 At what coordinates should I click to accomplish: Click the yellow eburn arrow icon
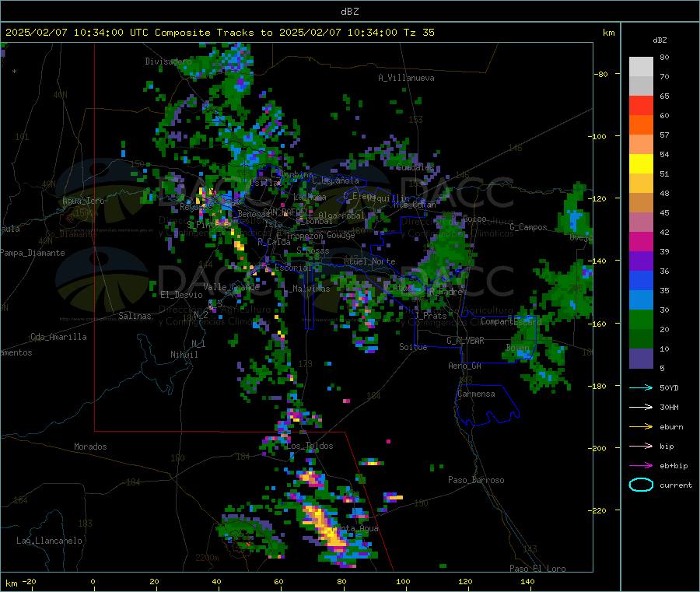tap(641, 426)
